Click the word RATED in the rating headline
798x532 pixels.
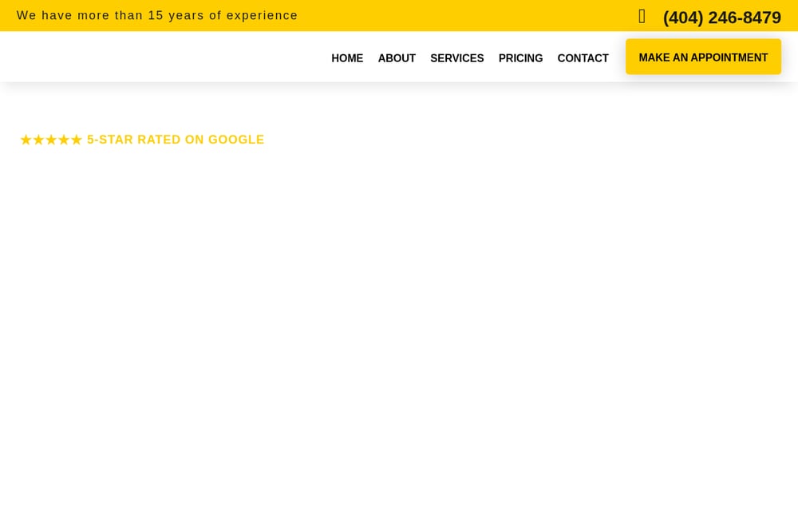coord(159,140)
